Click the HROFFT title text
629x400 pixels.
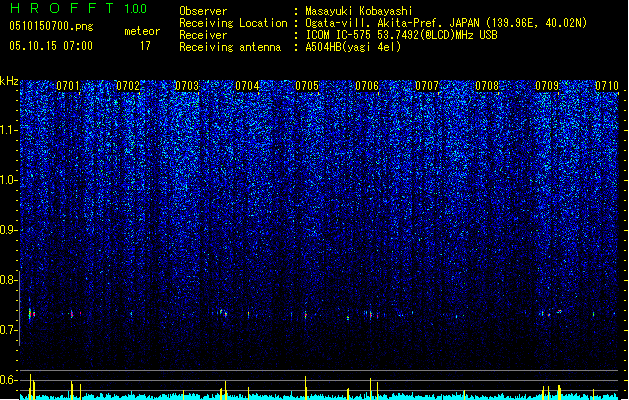(x=62, y=8)
